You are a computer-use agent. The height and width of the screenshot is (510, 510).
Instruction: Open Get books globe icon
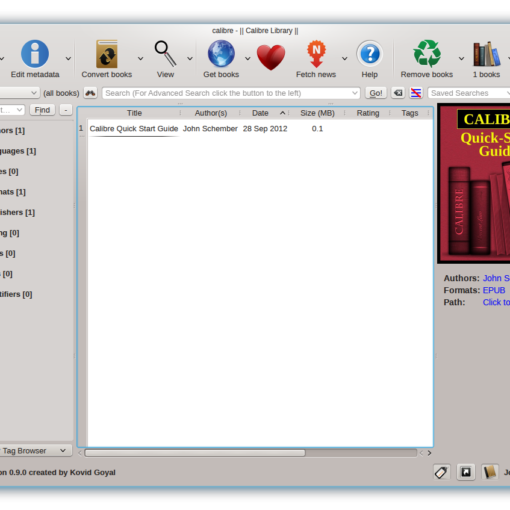pyautogui.click(x=221, y=54)
